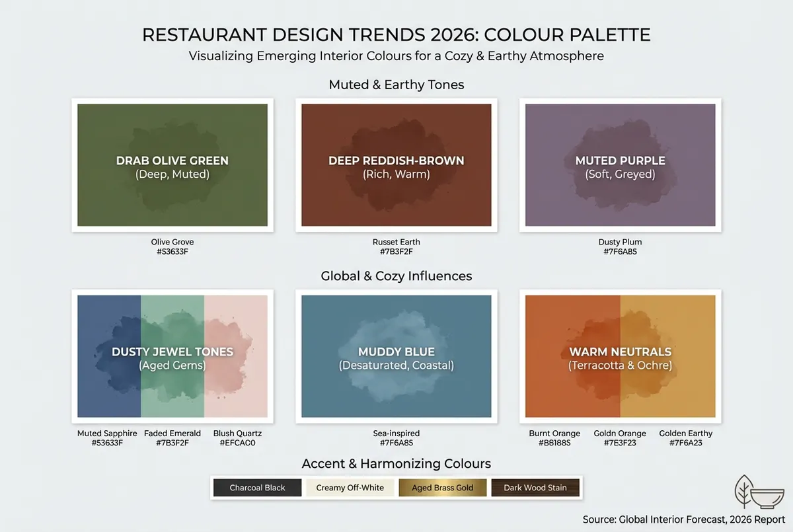This screenshot has width=793, height=532.
Task: Click the Creamy Off-White accent chip
Action: click(350, 488)
